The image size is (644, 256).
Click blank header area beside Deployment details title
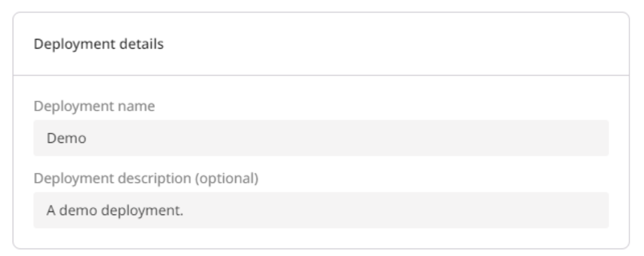(394, 44)
